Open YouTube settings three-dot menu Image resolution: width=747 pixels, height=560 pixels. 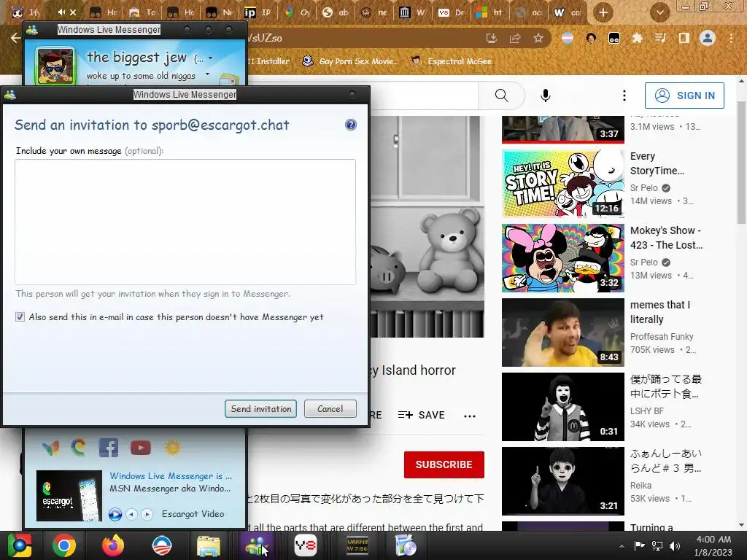click(624, 96)
